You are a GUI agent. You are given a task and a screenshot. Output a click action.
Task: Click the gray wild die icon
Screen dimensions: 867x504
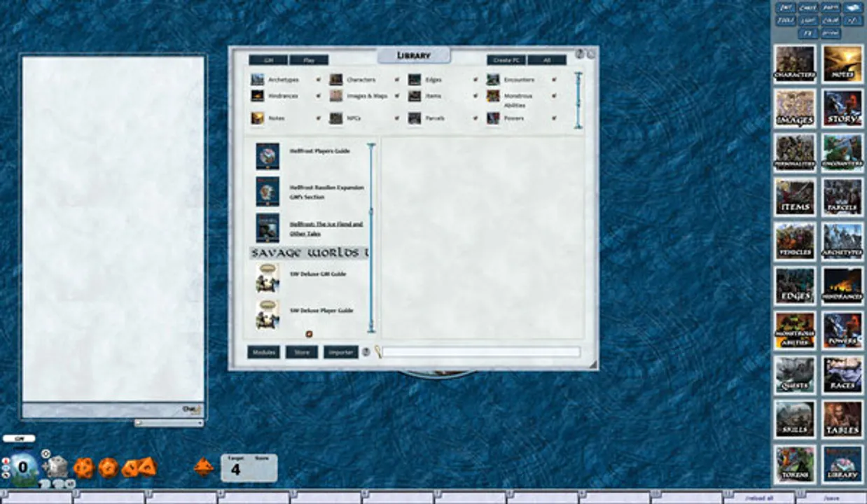coord(58,466)
